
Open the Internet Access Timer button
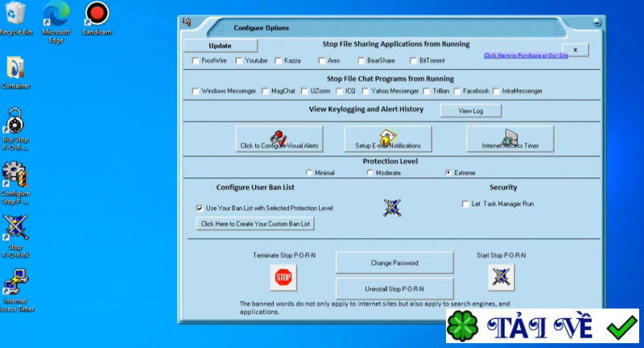tap(510, 139)
